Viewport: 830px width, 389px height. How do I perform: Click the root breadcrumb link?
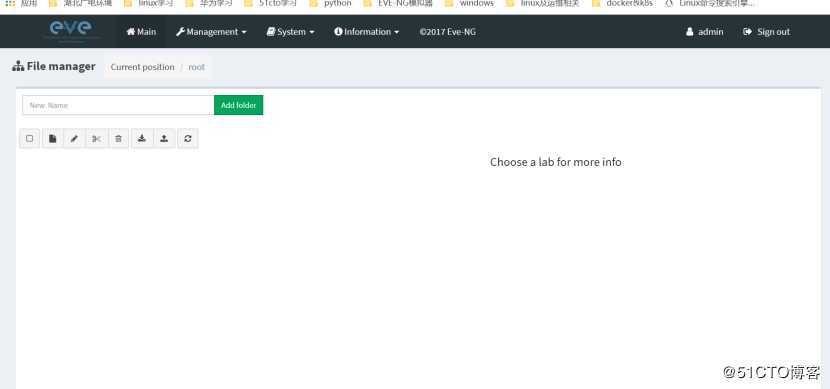click(x=196, y=67)
